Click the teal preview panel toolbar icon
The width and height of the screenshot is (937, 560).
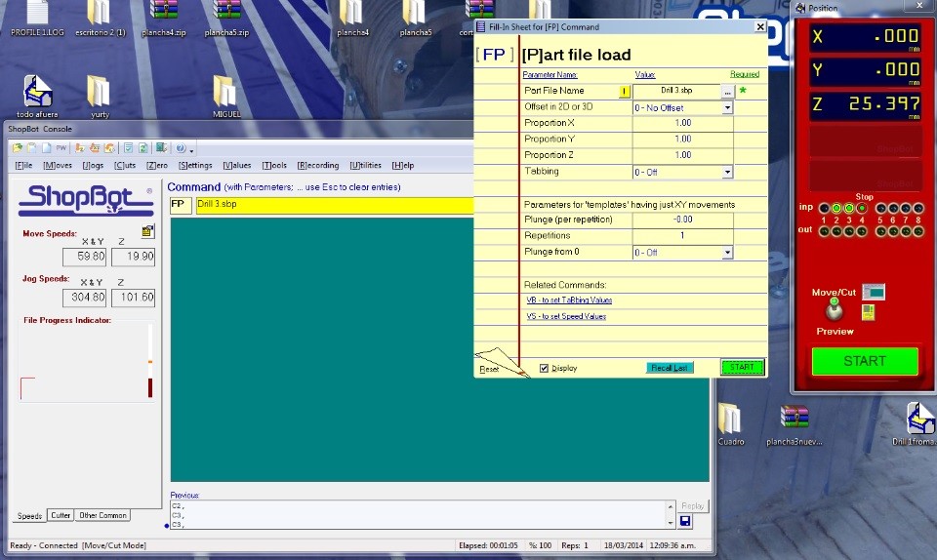point(161,147)
